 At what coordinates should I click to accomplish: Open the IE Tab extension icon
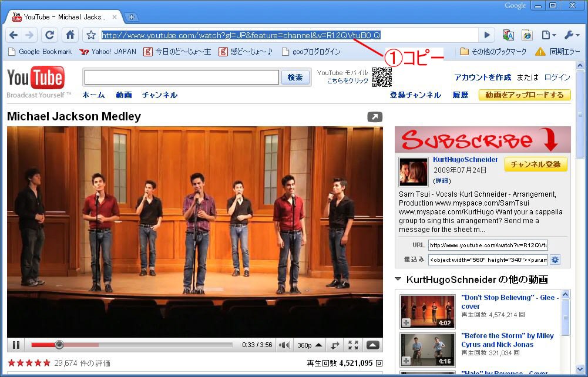click(527, 35)
